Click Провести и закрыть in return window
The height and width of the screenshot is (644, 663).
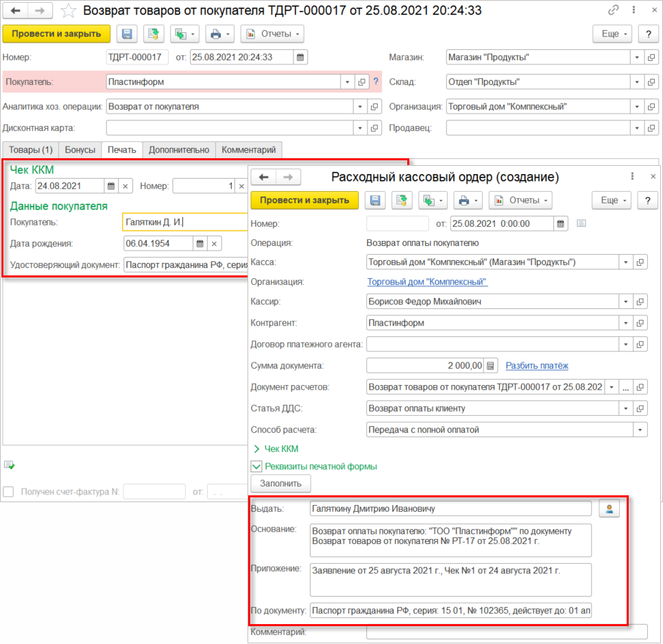56,34
